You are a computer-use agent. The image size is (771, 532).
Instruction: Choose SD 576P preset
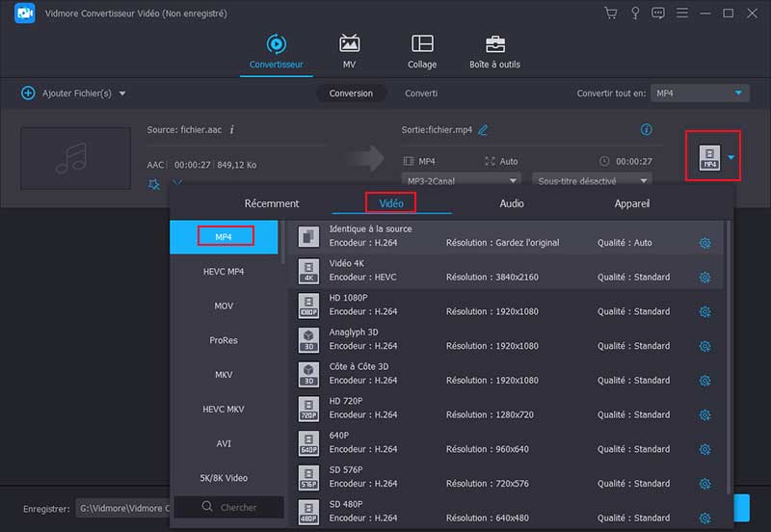point(505,477)
